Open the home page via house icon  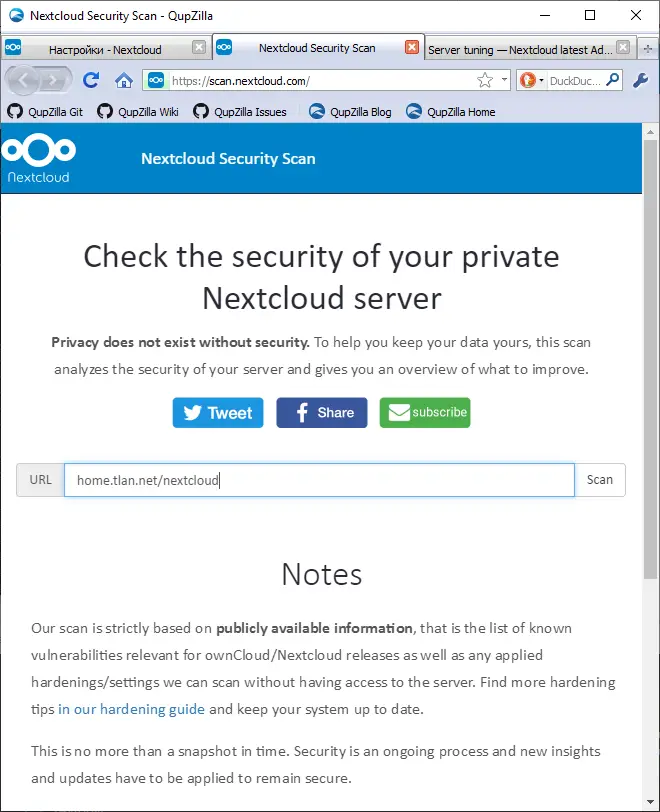pos(124,80)
